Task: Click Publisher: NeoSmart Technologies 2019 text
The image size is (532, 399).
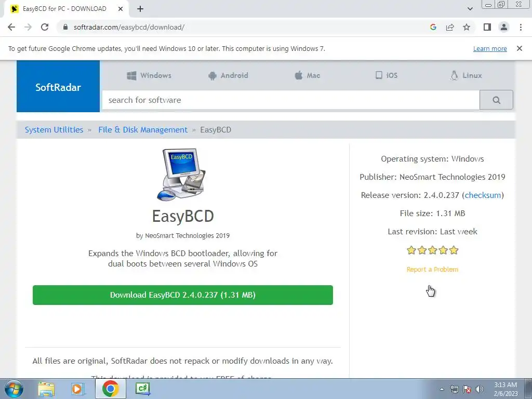Action: (x=432, y=177)
